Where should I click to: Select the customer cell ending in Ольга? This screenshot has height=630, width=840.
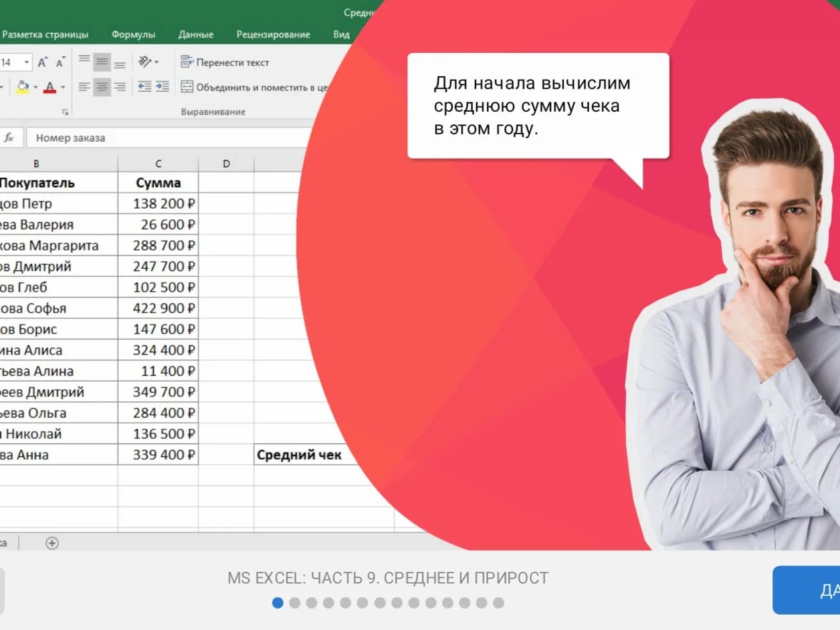click(59, 413)
